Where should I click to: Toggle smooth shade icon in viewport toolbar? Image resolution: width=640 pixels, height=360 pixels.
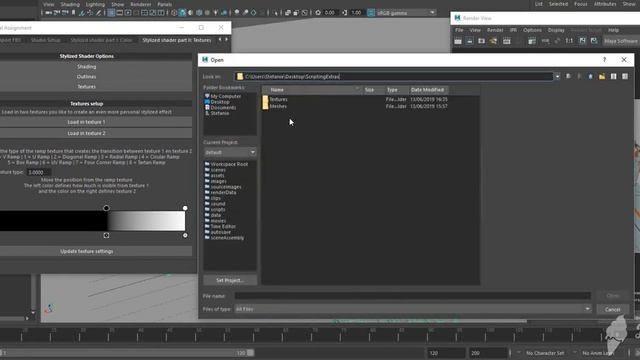[x=182, y=13]
